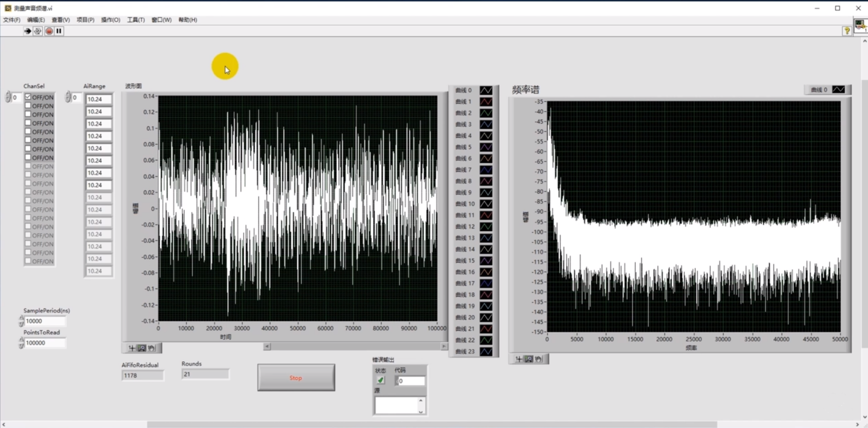
Task: Select the waveform graph pan hand tool
Action: click(x=152, y=348)
